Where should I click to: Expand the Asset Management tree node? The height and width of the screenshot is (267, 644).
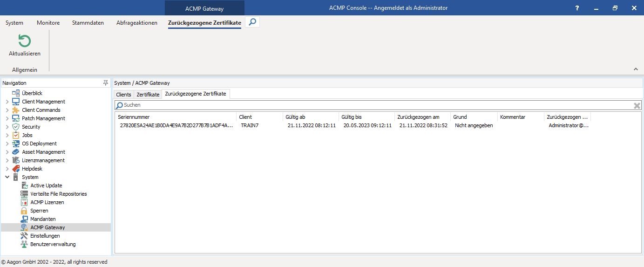[7, 152]
